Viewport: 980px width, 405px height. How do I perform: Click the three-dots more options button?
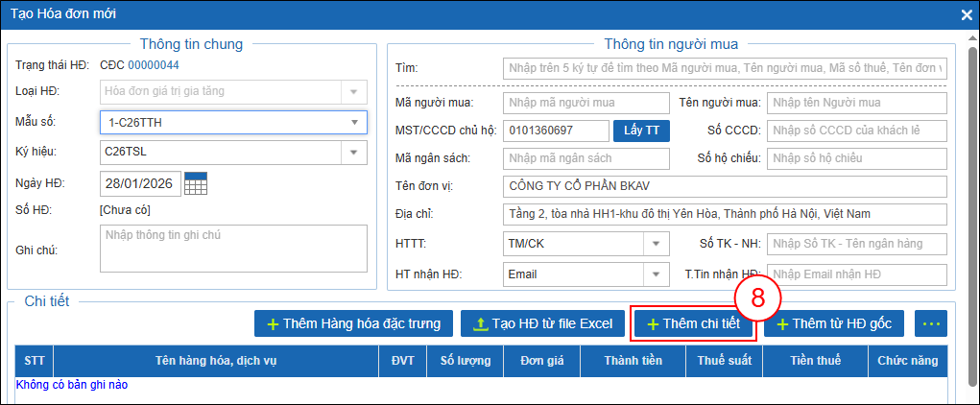[x=931, y=323]
